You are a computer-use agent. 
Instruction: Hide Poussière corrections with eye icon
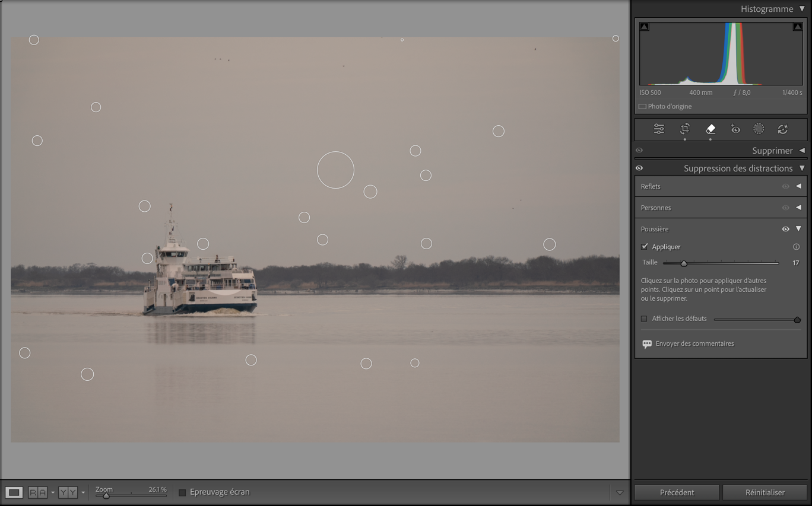point(785,229)
